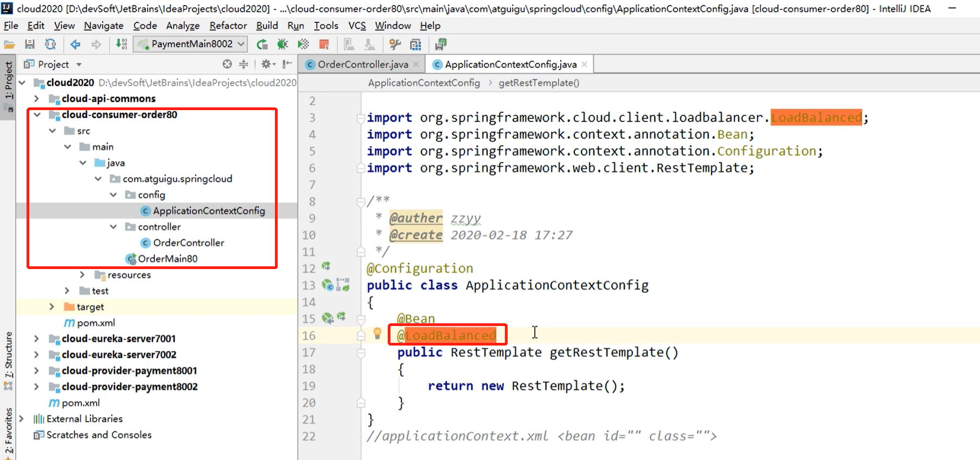
Task: Select OrderController class in the tree
Action: click(x=188, y=243)
